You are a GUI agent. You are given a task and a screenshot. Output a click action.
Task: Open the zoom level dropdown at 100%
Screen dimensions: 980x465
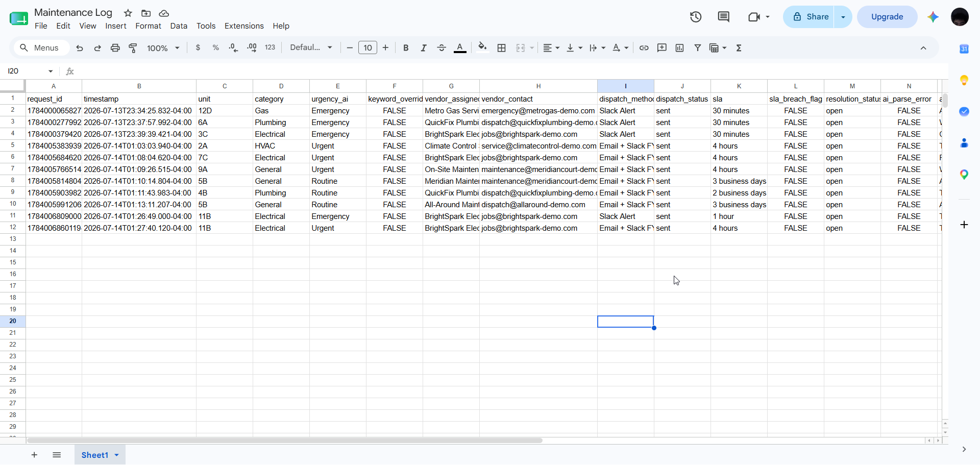(163, 48)
